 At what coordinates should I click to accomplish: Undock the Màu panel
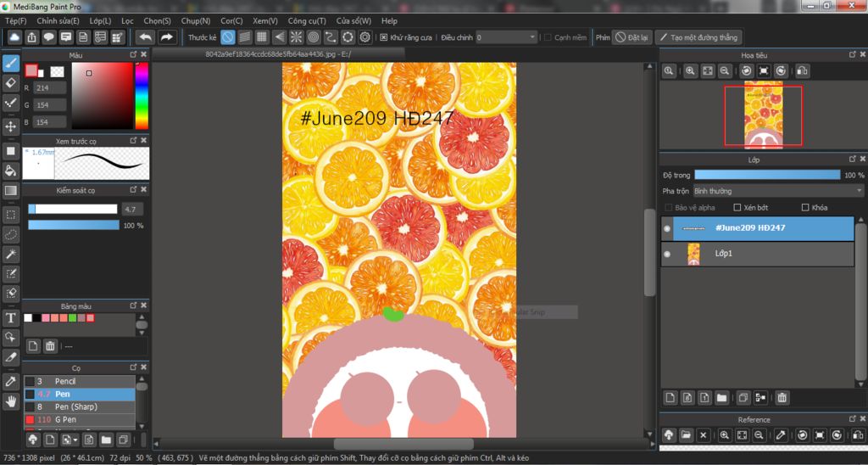point(133,54)
